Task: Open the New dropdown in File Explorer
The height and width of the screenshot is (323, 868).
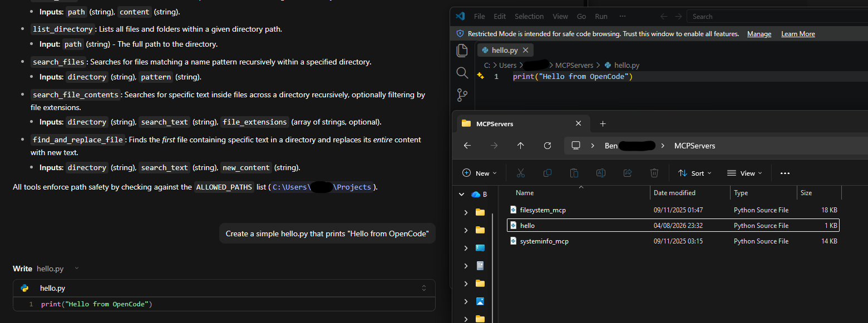Action: click(x=479, y=173)
